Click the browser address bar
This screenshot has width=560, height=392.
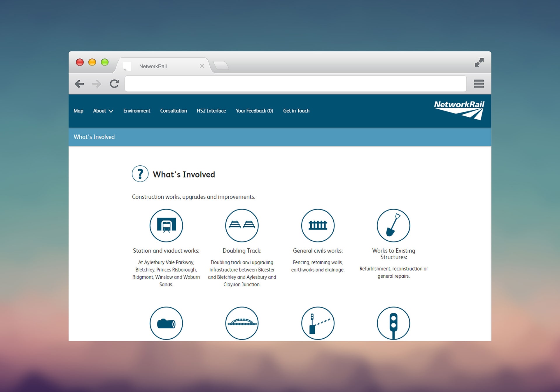(295, 84)
